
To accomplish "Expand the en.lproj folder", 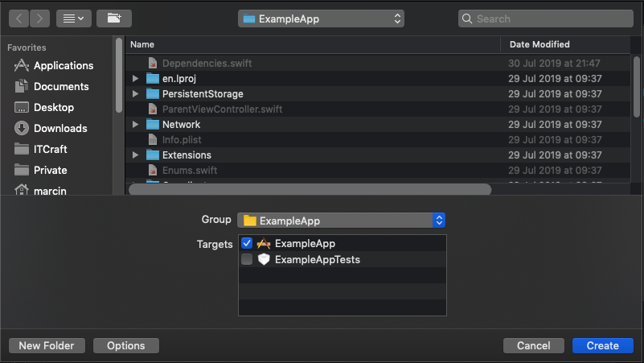I will [x=136, y=79].
